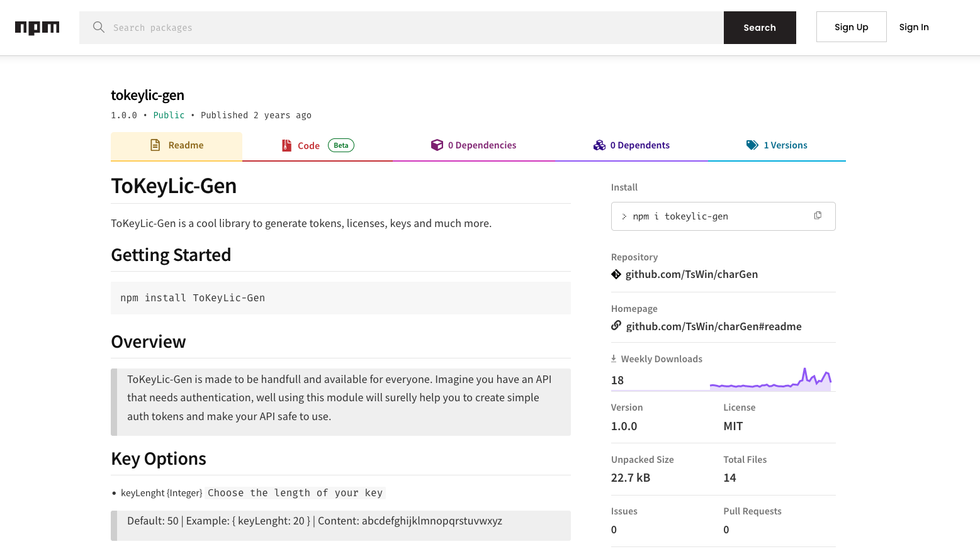Open the github.com/TsWin/charGen repository link

691,274
